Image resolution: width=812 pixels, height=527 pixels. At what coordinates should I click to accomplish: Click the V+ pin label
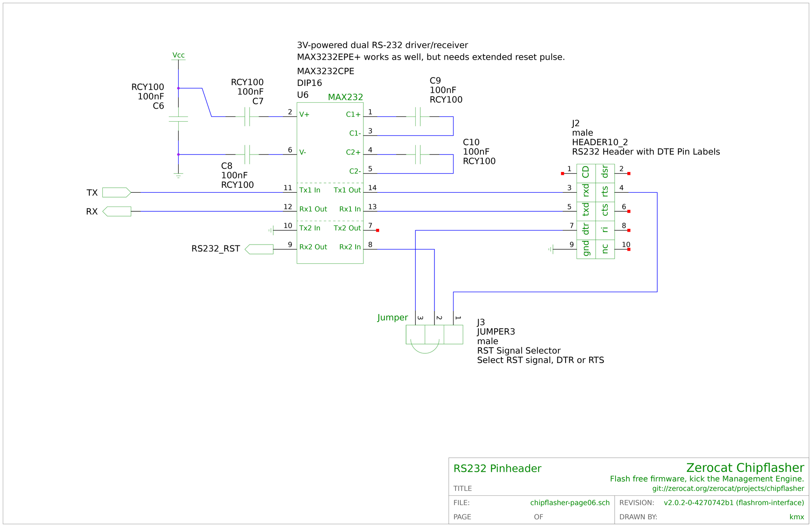(x=304, y=114)
